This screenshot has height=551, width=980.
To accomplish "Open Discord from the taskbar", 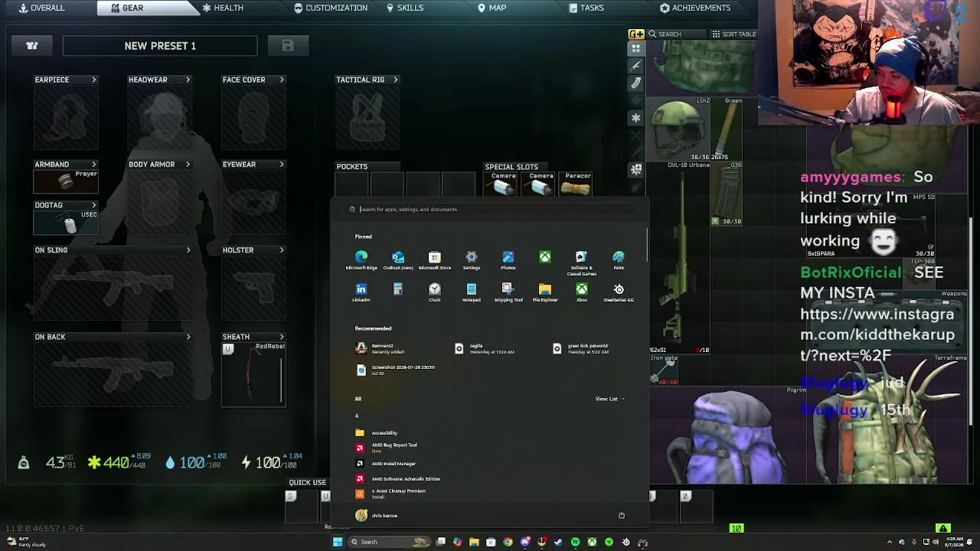I will click(x=524, y=542).
